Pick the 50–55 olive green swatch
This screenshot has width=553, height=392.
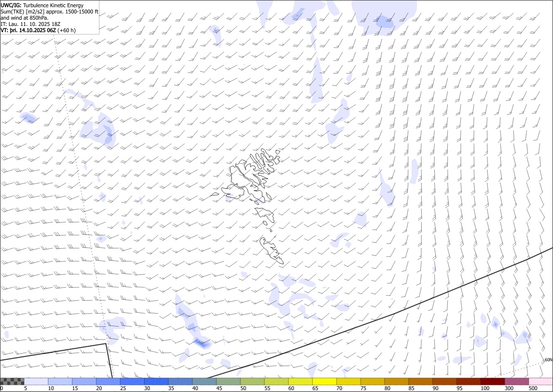click(x=252, y=381)
